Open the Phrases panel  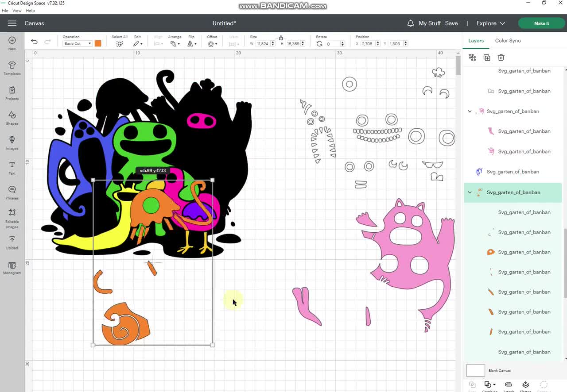tap(12, 192)
